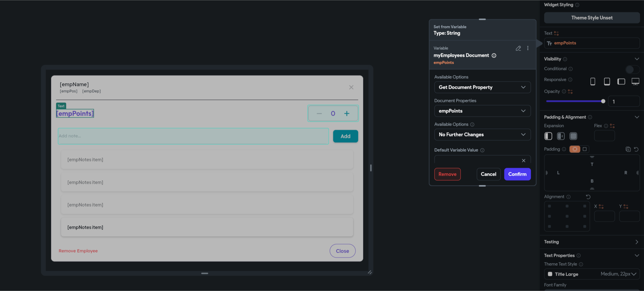Click the Confirm button
The image size is (644, 291).
point(518,174)
